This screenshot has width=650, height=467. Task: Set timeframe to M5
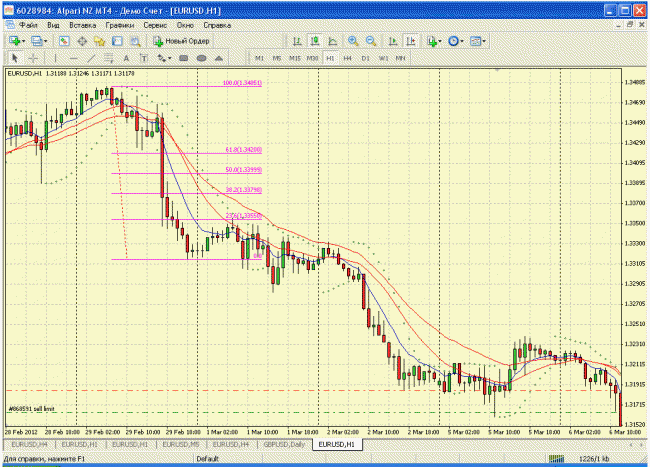tap(277, 58)
